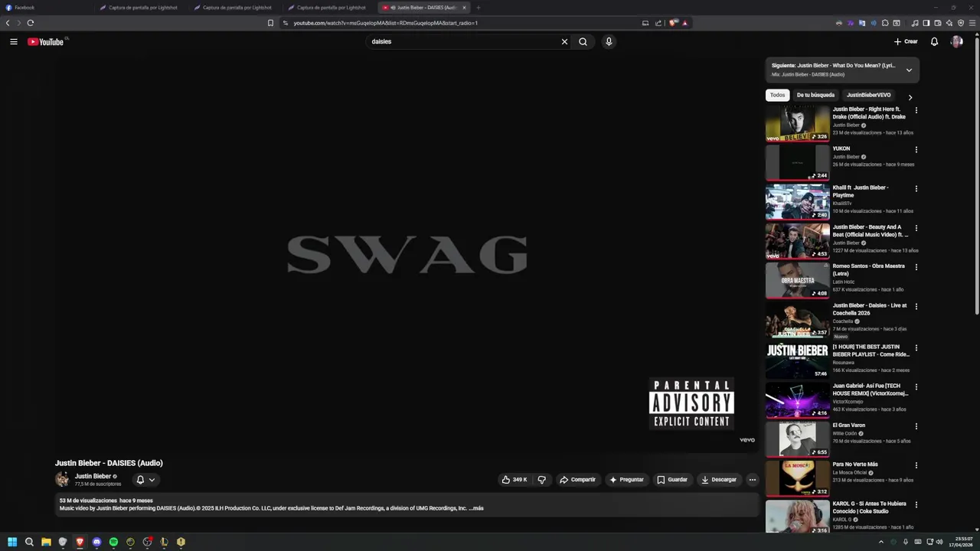Open Juan Gabriel Así Fue remix title
This screenshot has width=980, height=551.
pos(871,390)
